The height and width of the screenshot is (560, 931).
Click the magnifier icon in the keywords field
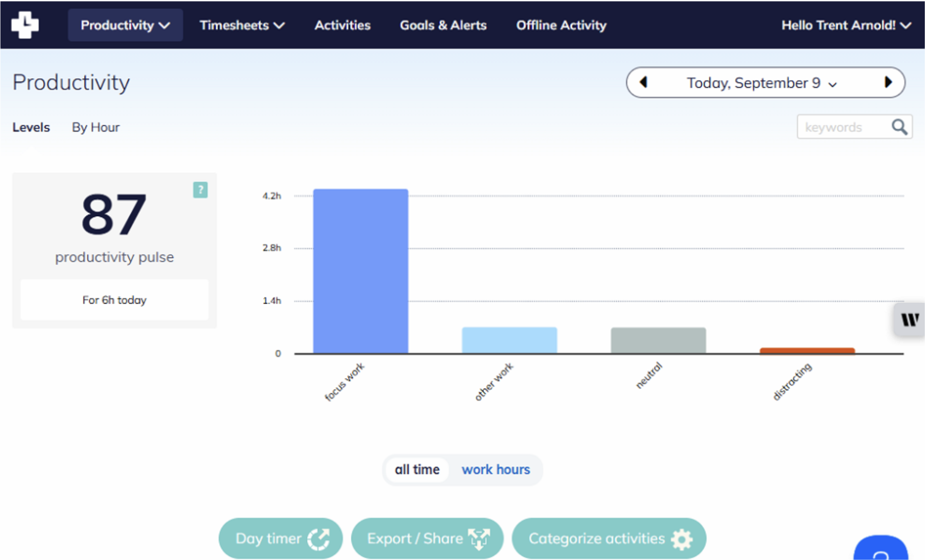[898, 127]
